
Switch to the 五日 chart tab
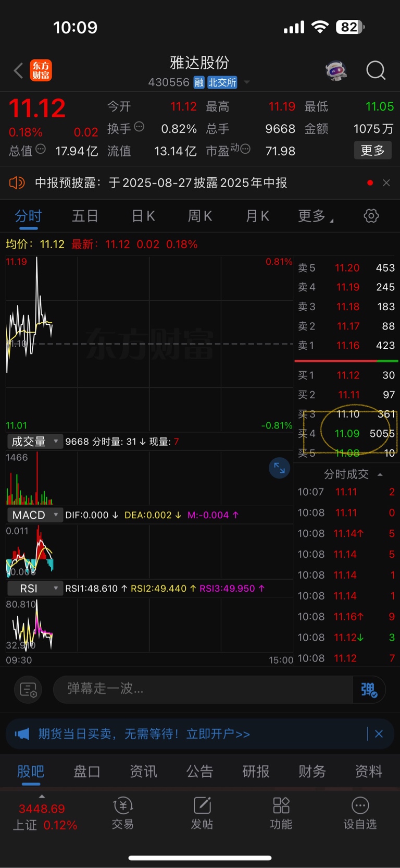pyautogui.click(x=85, y=216)
